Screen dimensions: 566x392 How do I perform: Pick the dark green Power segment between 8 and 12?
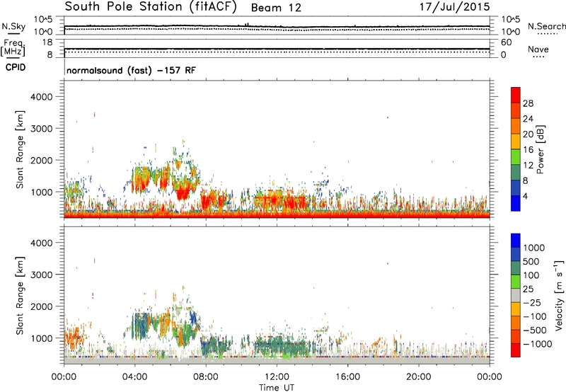[x=516, y=172]
